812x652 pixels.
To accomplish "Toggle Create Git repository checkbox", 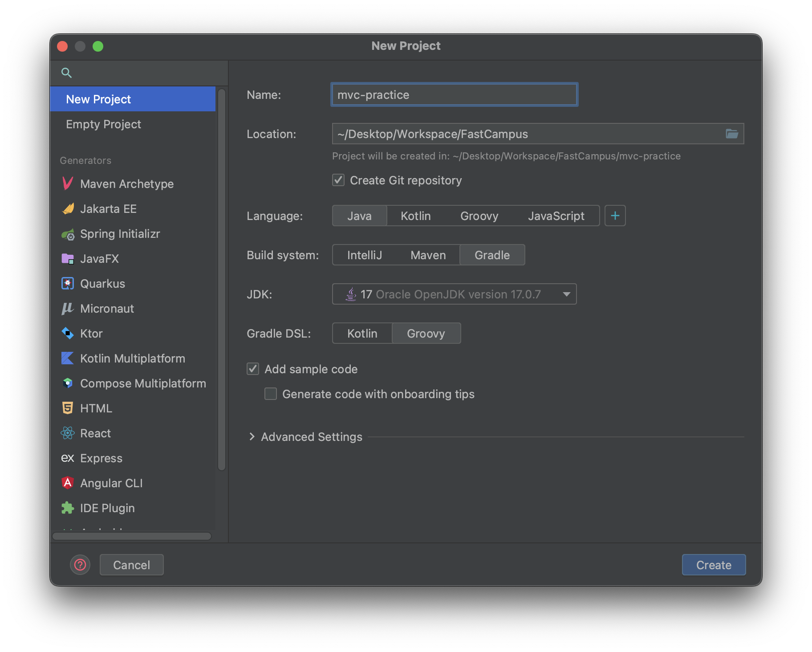I will coord(338,180).
